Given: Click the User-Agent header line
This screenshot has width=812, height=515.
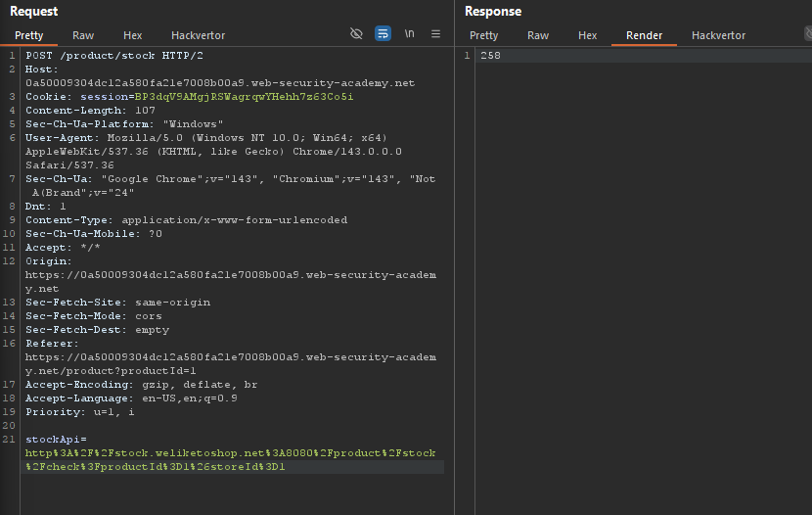Looking at the screenshot, I should point(206,138).
